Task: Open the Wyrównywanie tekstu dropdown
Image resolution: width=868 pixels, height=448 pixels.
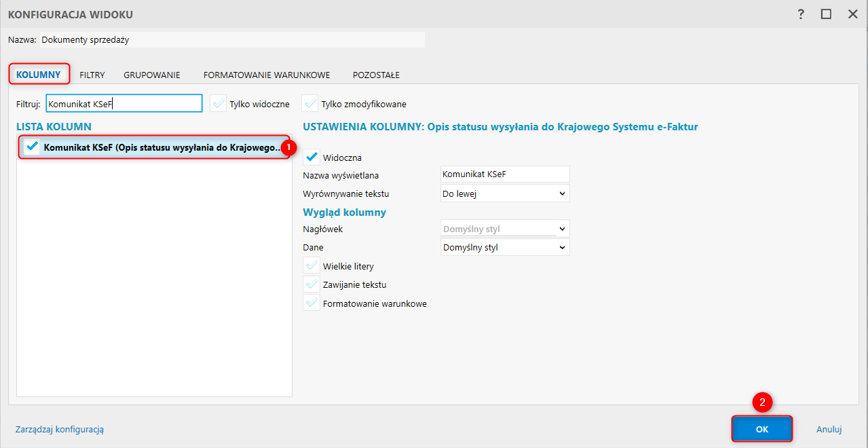Action: click(505, 193)
